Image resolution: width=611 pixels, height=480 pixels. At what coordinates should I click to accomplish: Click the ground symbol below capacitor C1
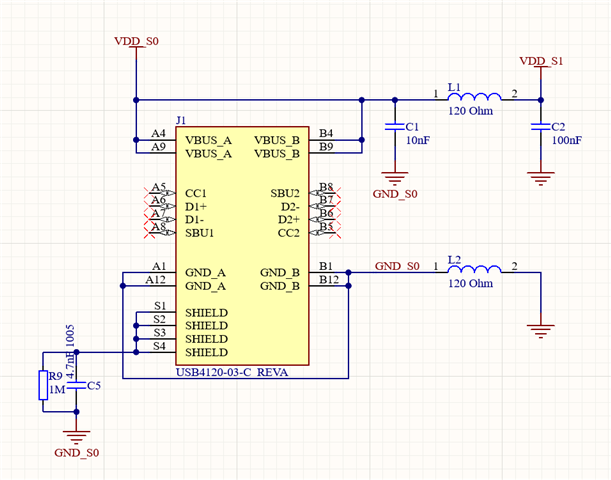(x=394, y=178)
